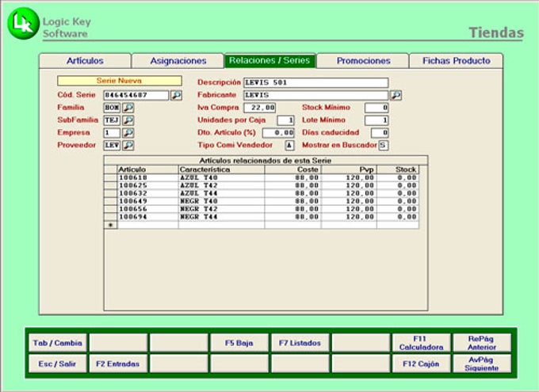This screenshot has width=539, height=392.
Task: Click the F7 Listados button
Action: (300, 343)
